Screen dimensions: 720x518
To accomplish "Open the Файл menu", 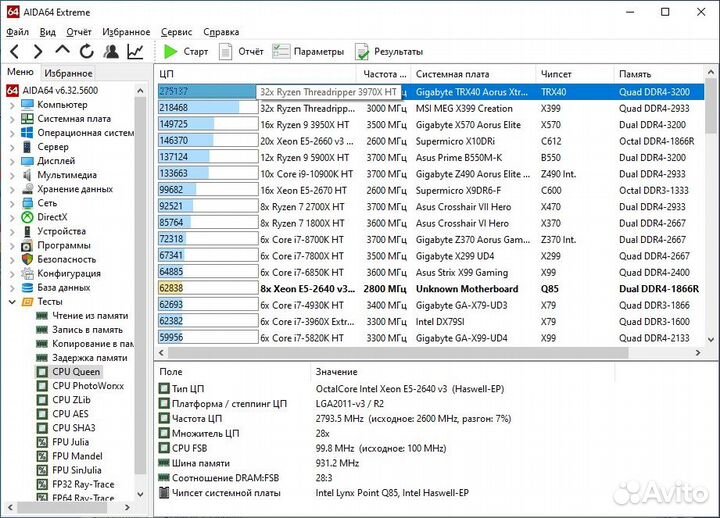I will click(x=17, y=32).
